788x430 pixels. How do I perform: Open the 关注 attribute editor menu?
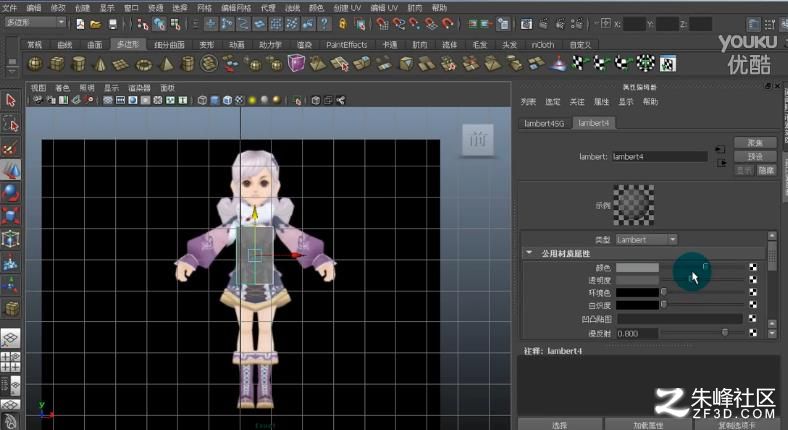pos(576,101)
